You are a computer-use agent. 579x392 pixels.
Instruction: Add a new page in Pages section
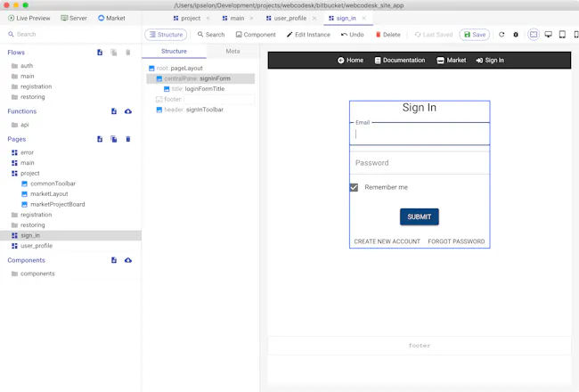[100, 139]
